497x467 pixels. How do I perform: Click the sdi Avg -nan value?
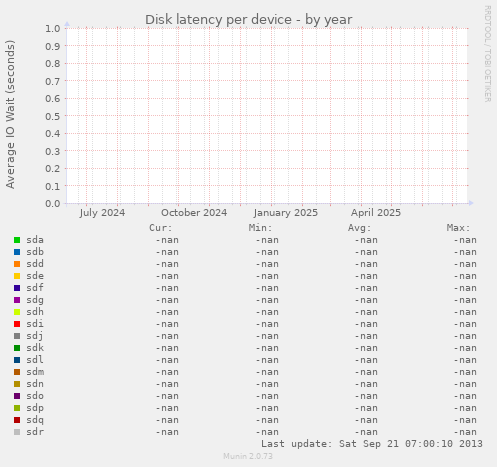pyautogui.click(x=366, y=324)
